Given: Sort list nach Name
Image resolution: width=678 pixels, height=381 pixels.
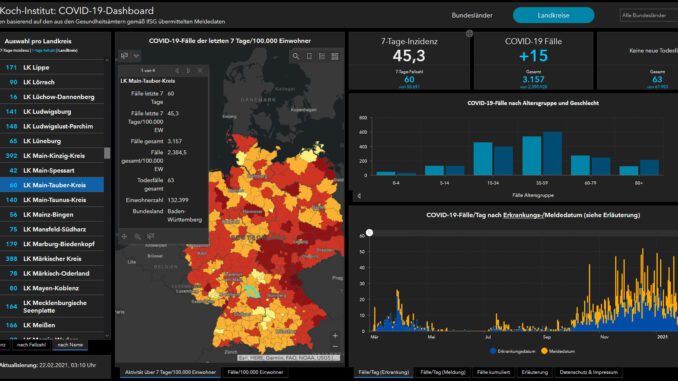Looking at the screenshot, I should point(70,345).
